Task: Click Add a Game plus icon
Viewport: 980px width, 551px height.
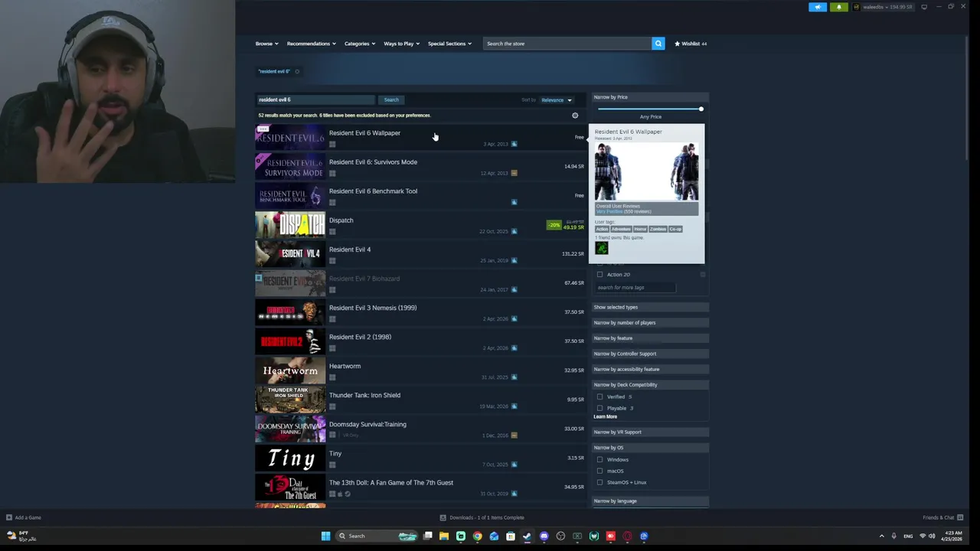Action: coord(9,517)
